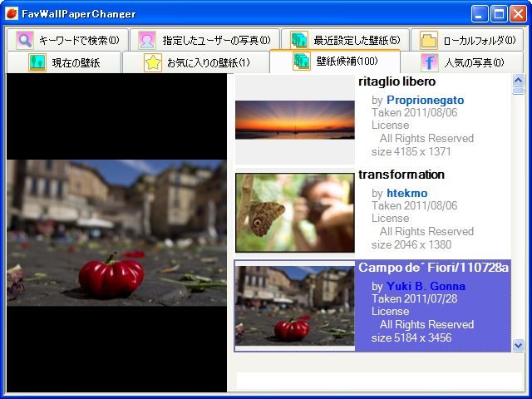Click the tomato app icon in title bar
The image size is (532, 399).
11,13
